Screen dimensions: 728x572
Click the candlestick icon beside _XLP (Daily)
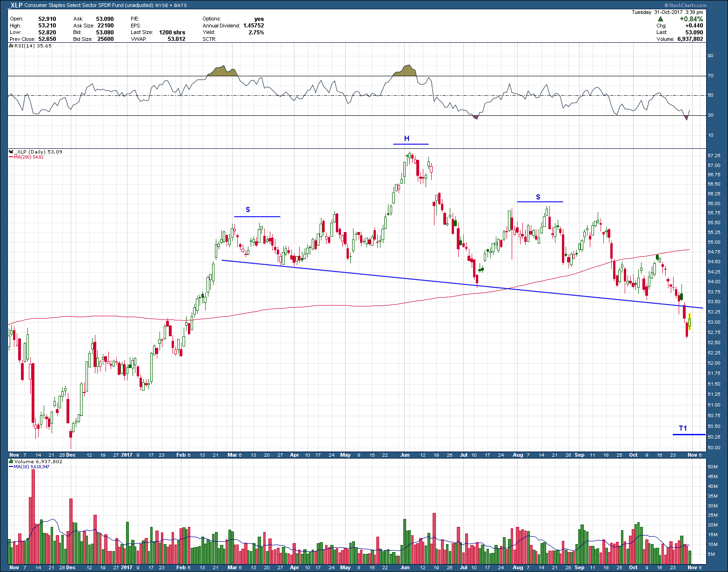[x=11, y=152]
